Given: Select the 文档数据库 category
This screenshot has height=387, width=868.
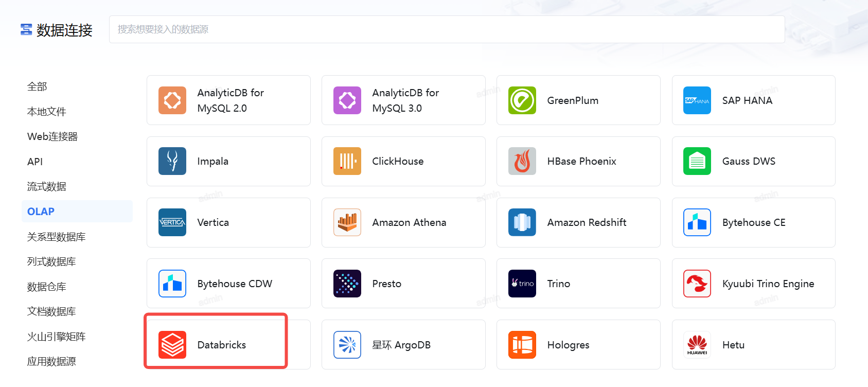Looking at the screenshot, I should pos(51,311).
